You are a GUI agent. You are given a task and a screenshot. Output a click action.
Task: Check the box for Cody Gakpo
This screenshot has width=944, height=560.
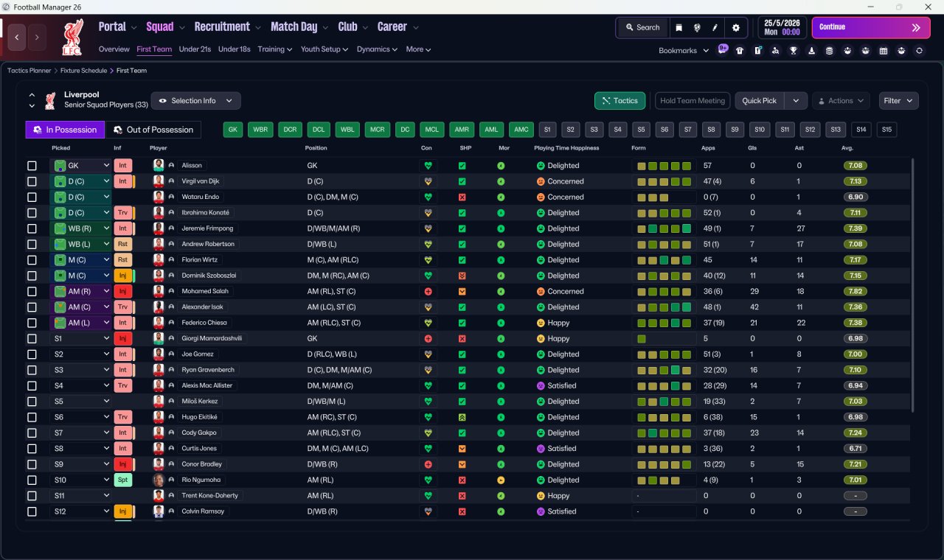[x=32, y=433]
